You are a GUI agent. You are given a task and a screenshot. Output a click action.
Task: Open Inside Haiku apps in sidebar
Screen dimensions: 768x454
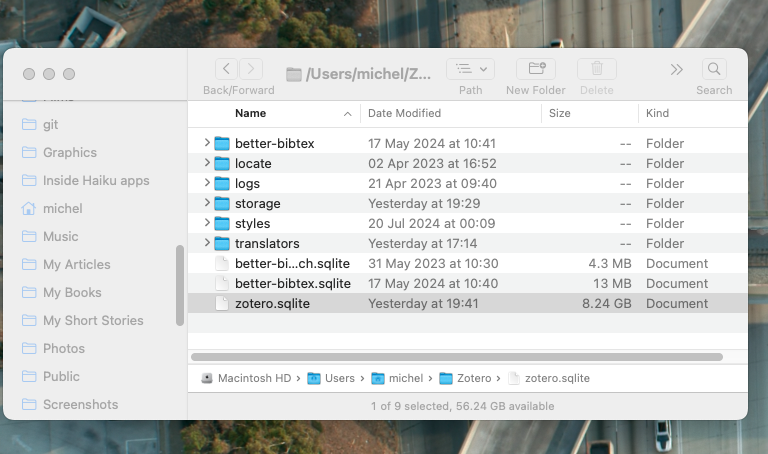click(x=96, y=180)
